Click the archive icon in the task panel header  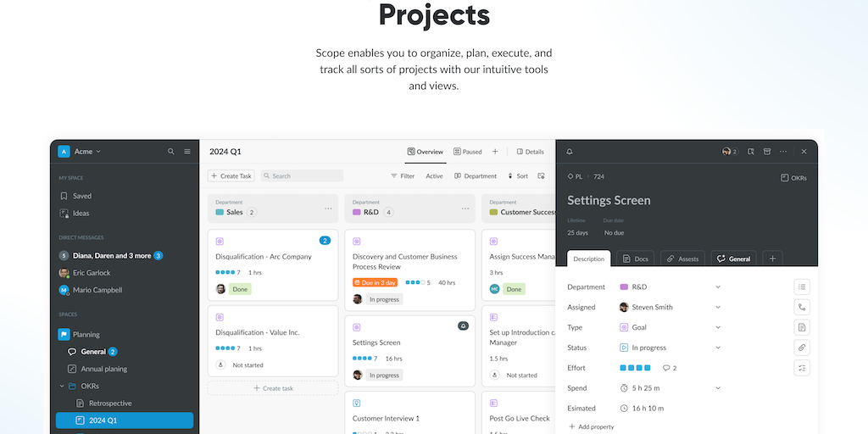[767, 152]
